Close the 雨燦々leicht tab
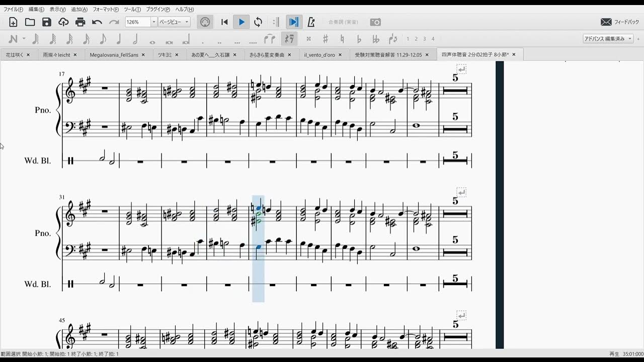The image size is (644, 362). [75, 55]
